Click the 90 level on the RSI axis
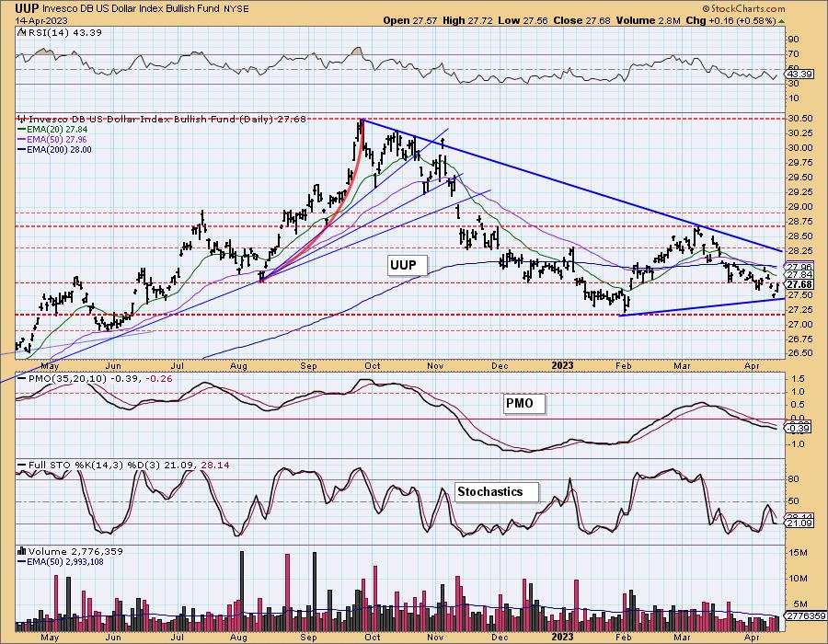Viewport: 828px width, 644px height. [793, 39]
